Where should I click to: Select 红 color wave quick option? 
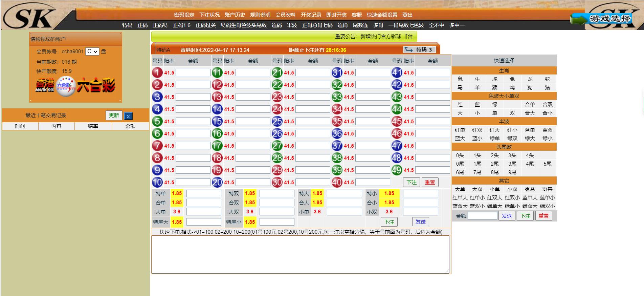[460, 105]
